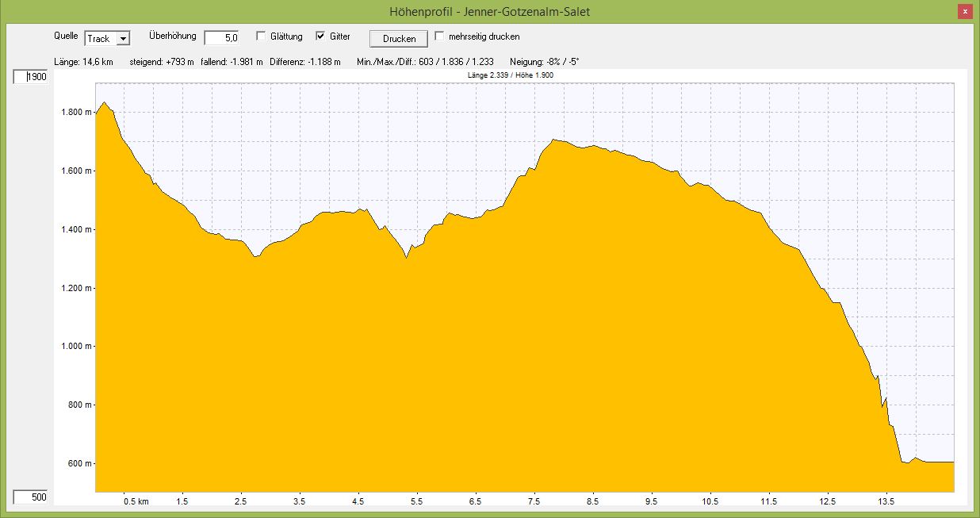Click the profile's highest peak near 1.800 m
Screen dimensions: 980x518
coord(104,103)
